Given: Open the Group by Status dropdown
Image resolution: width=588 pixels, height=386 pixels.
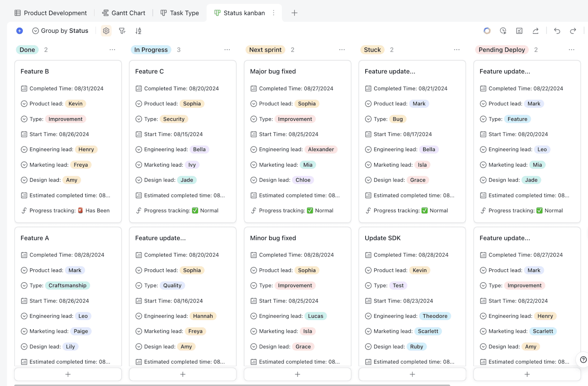Looking at the screenshot, I should click(x=60, y=31).
